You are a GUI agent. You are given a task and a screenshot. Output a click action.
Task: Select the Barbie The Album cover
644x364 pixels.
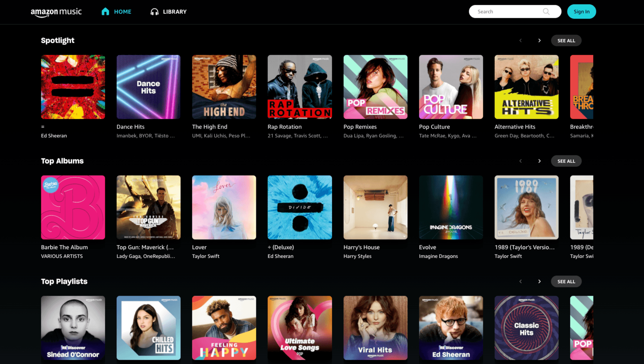click(x=73, y=207)
